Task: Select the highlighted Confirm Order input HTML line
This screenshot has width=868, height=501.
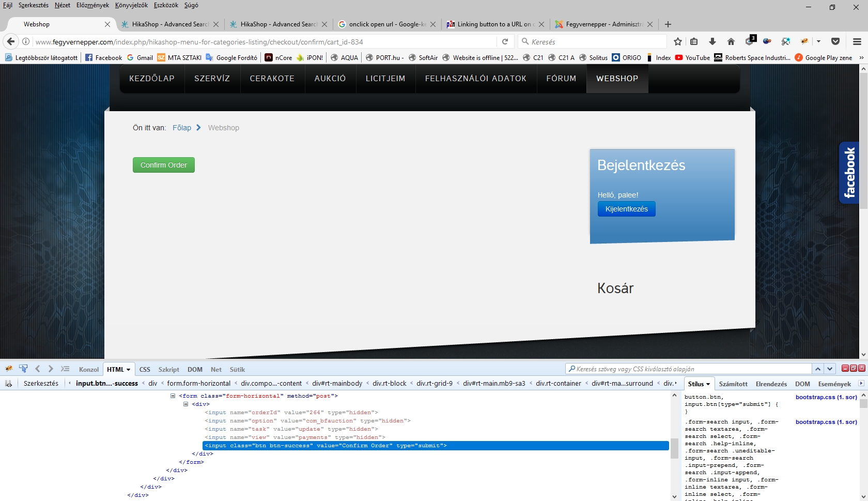Action: (x=436, y=446)
